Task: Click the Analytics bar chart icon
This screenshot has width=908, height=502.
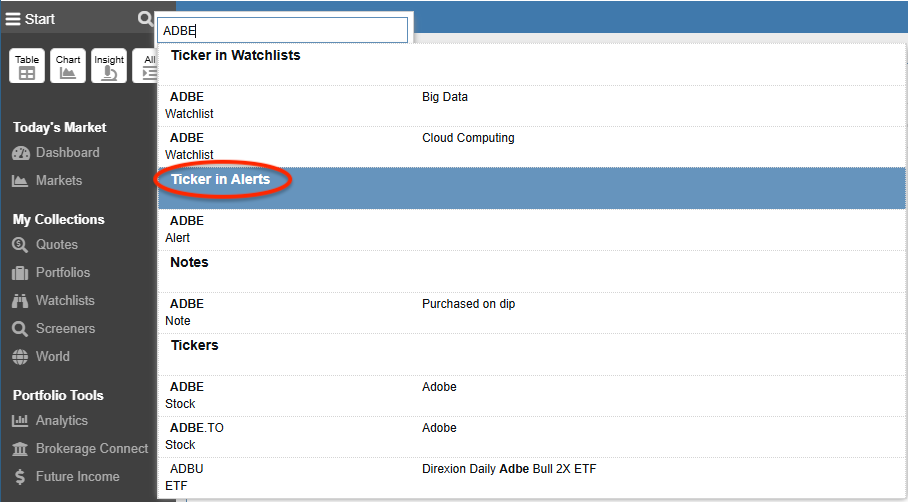Action: 20,421
